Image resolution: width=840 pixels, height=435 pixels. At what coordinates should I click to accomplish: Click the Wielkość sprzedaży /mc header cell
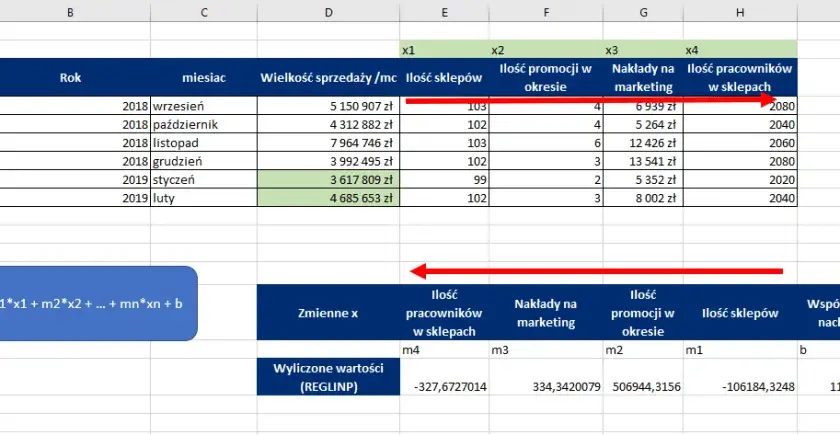pos(328,78)
